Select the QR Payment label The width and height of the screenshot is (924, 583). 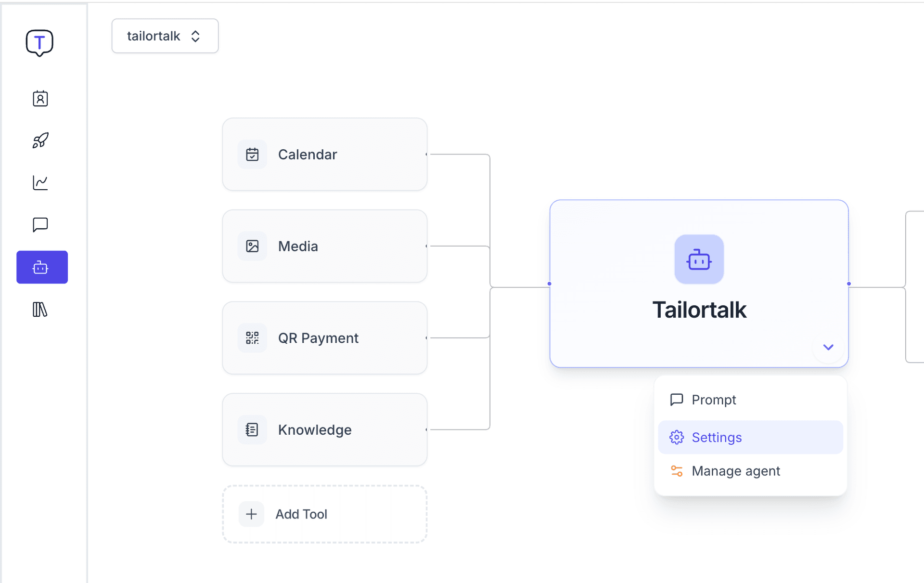(318, 338)
